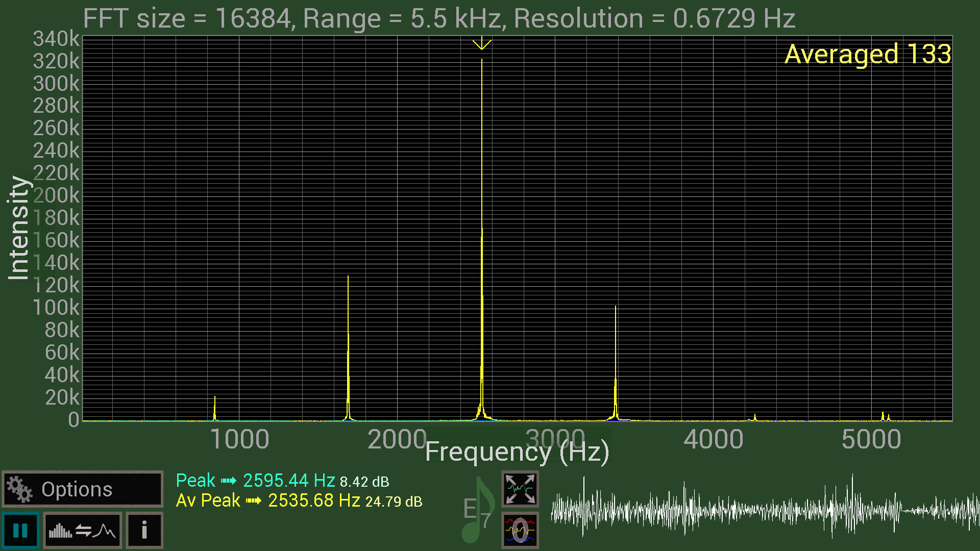Open the info button
Viewport: 980px width, 551px height.
pyautogui.click(x=144, y=531)
